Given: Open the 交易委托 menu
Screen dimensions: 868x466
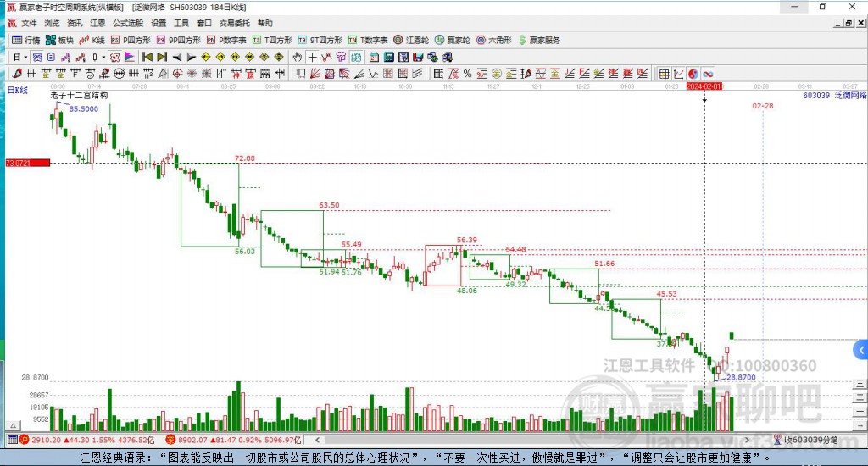Looking at the screenshot, I should pyautogui.click(x=235, y=23).
